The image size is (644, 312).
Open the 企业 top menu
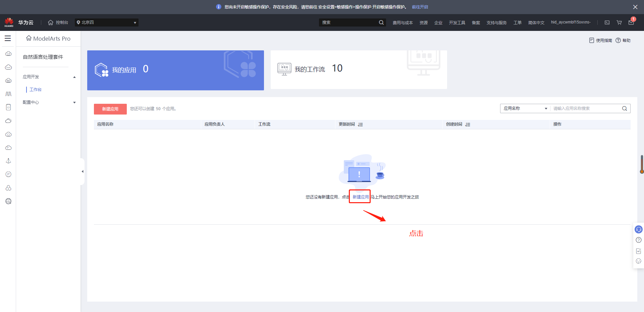pos(438,23)
